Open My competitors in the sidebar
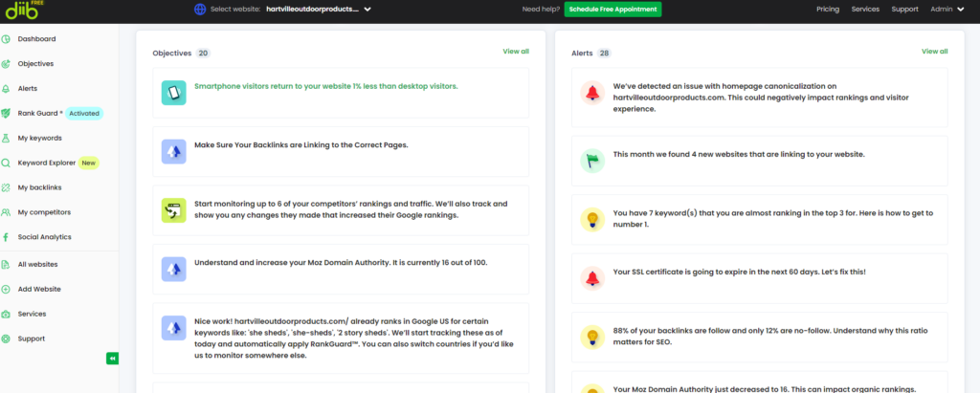 tap(44, 212)
